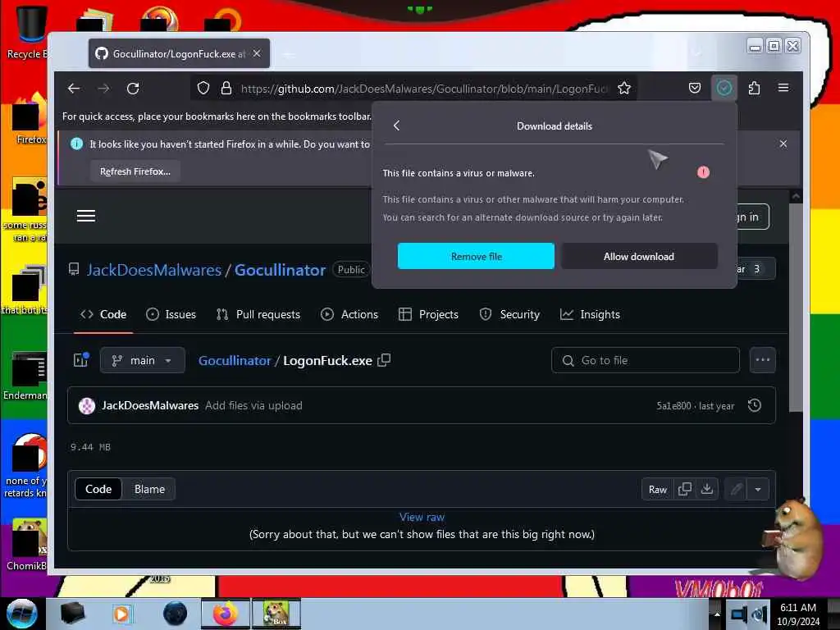Open the GitHub hamburger navigation menu
Viewport: 840px width, 630px height.
click(x=85, y=216)
